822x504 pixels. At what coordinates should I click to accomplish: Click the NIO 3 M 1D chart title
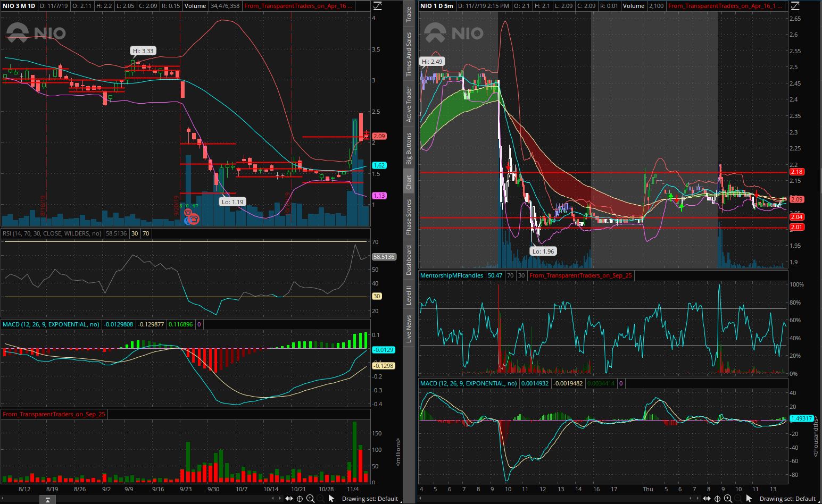[19, 6]
